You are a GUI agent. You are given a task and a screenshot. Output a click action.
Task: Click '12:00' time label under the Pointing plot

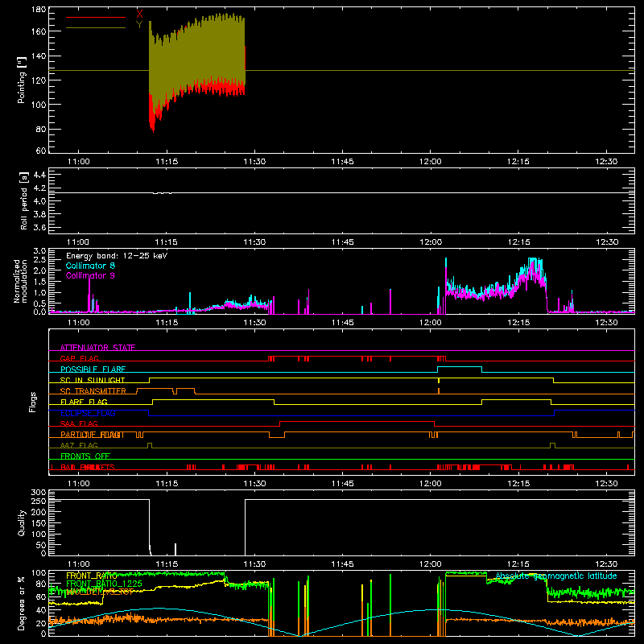431,162
